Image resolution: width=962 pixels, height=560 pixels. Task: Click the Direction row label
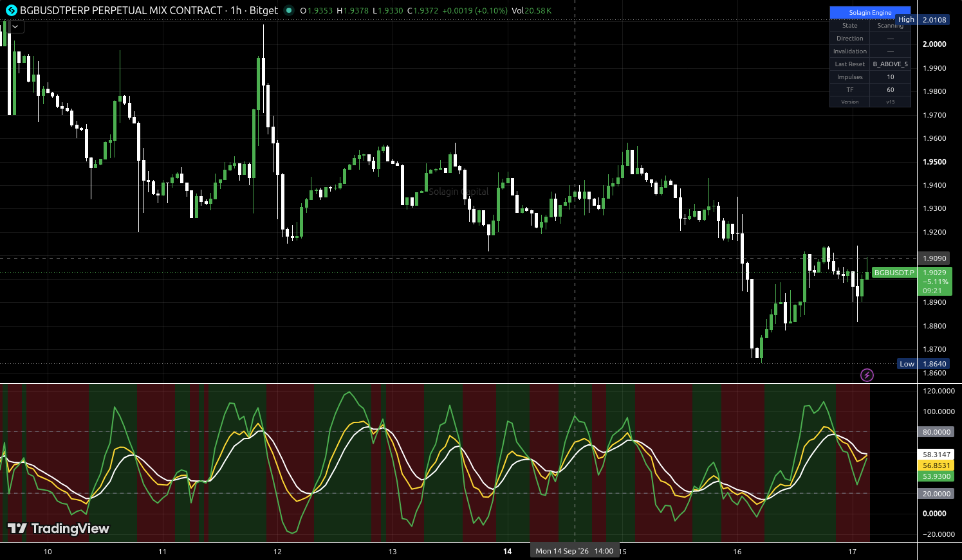tap(849, 39)
